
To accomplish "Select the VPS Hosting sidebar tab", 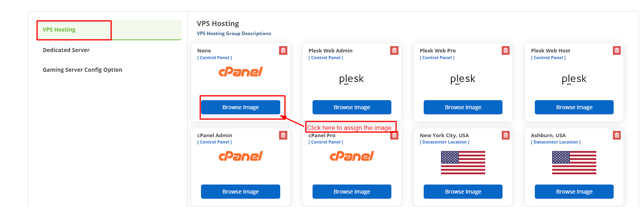I will [59, 30].
